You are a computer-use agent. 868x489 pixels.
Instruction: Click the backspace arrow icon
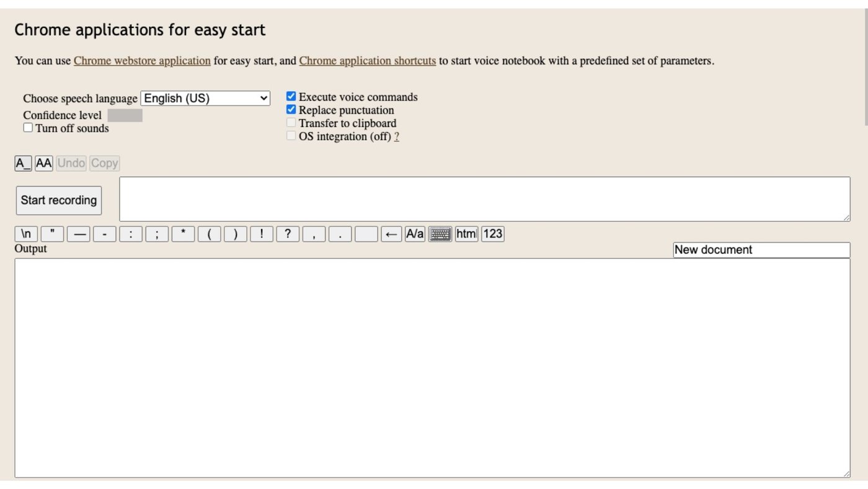[391, 233]
